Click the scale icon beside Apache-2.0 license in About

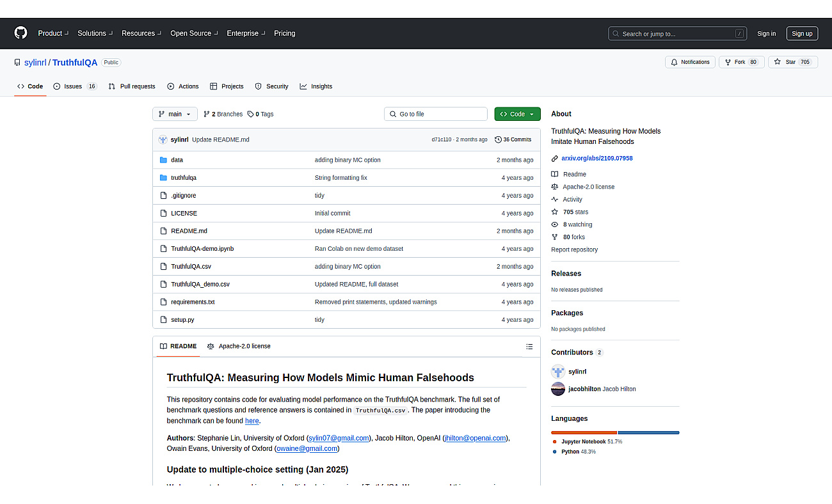click(555, 187)
